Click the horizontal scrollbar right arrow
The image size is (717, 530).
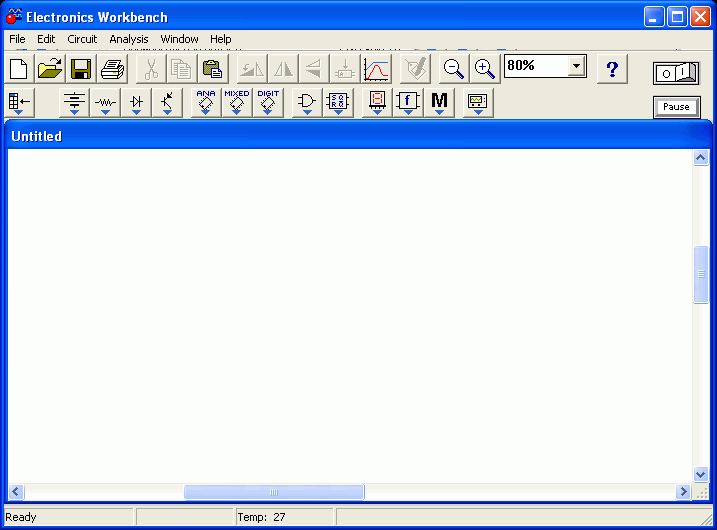(x=684, y=492)
